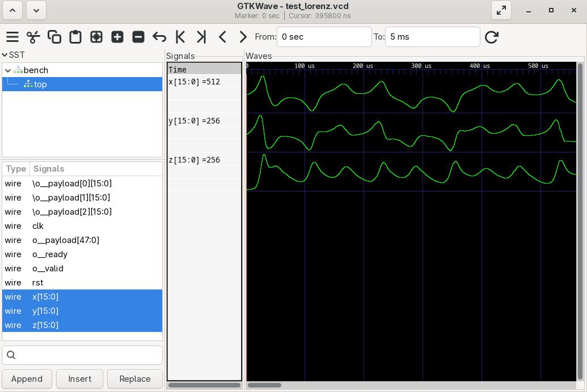Click the From time input field
Image resolution: width=587 pixels, height=392 pixels.
[324, 37]
